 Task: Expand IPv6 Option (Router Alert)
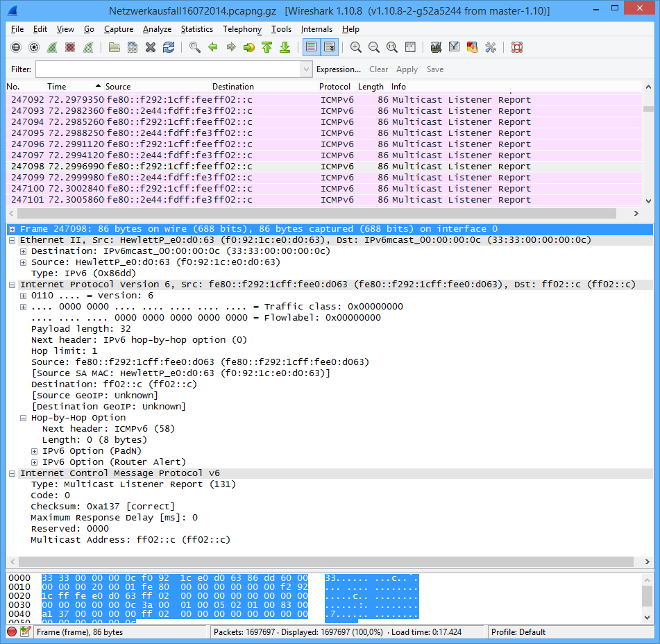tap(35, 462)
